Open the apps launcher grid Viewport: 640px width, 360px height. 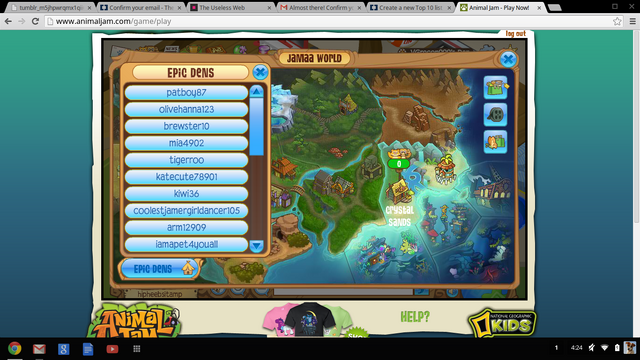[x=137, y=349]
